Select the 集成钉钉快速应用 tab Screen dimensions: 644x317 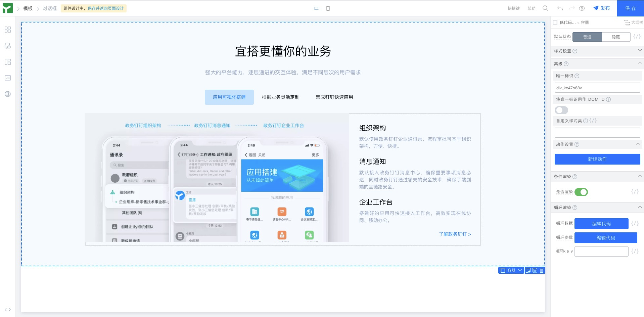334,97
